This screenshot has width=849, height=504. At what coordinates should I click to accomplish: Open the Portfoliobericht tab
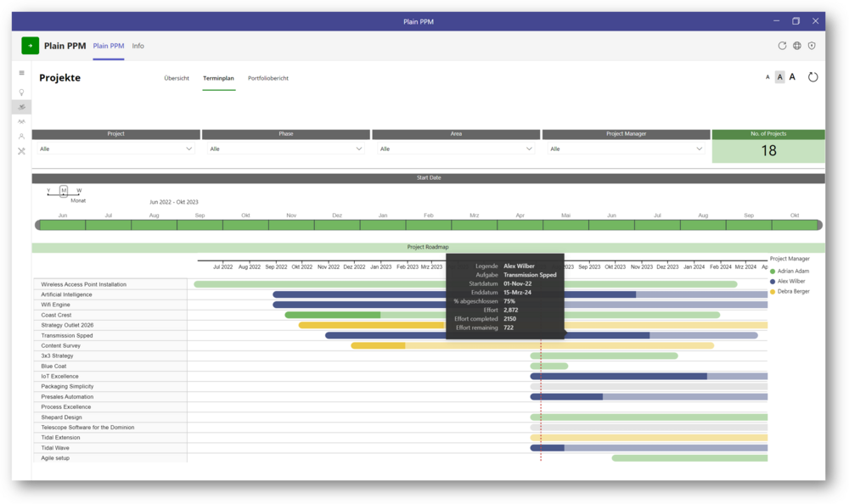click(x=268, y=78)
